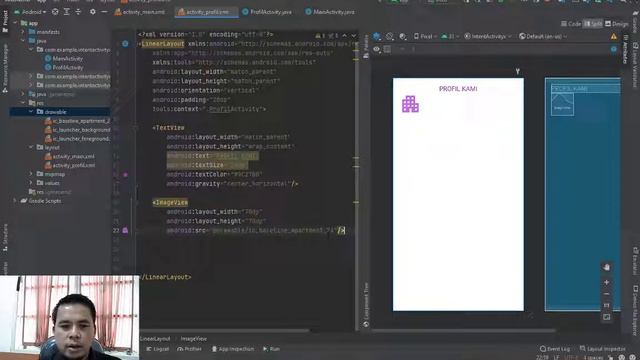Expand the manifests folder
Image resolution: width=640 pixels, height=360 pixels.
[x=23, y=32]
